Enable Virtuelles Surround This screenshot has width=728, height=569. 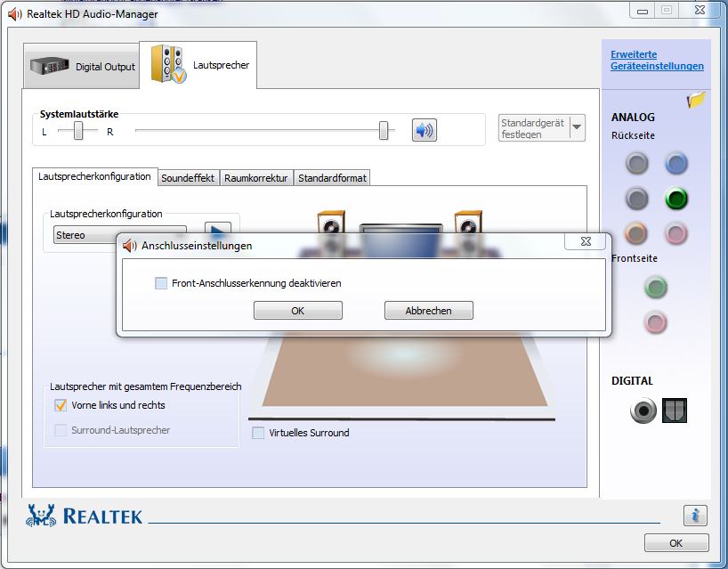pos(258,433)
